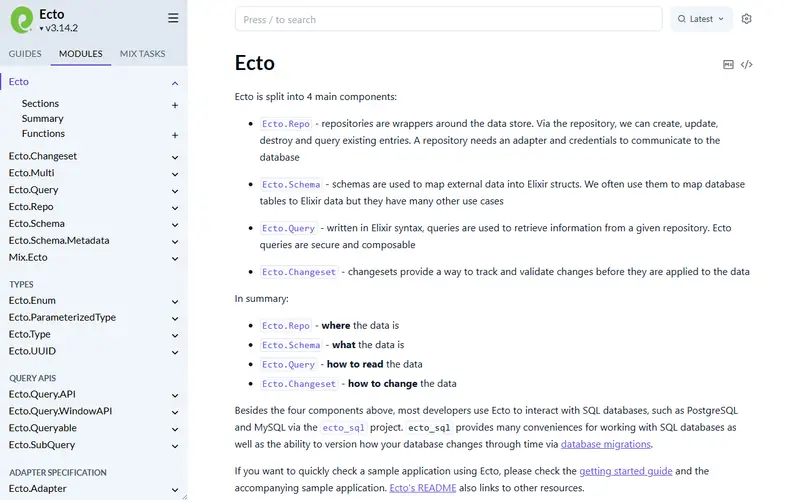View source code icon
This screenshot has width=800, height=500.
[x=746, y=64]
